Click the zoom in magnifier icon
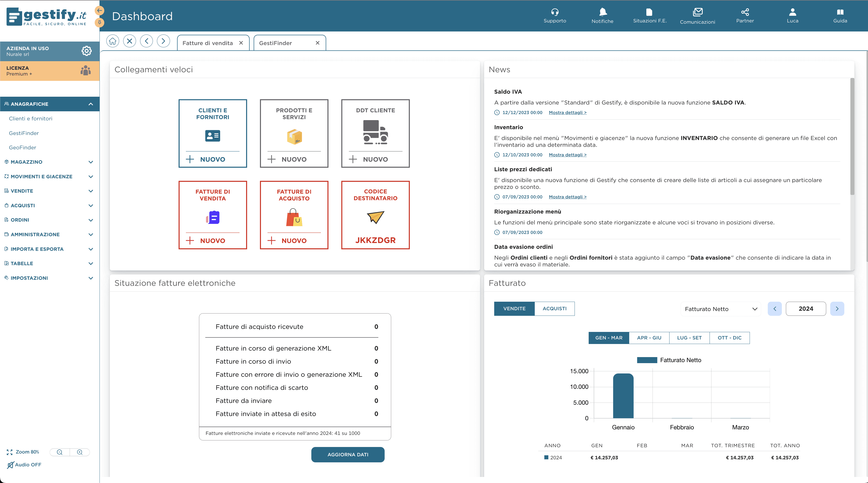This screenshot has height=483, width=868. [80, 452]
